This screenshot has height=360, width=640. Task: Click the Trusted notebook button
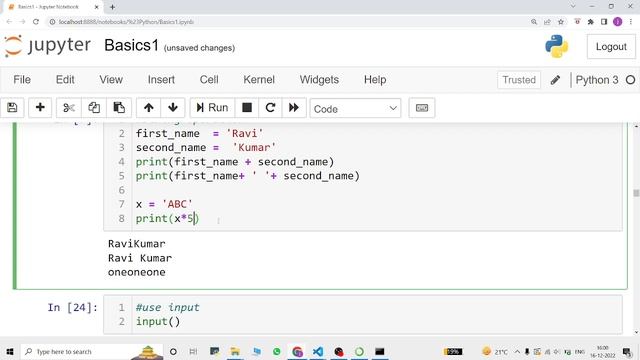(x=519, y=80)
